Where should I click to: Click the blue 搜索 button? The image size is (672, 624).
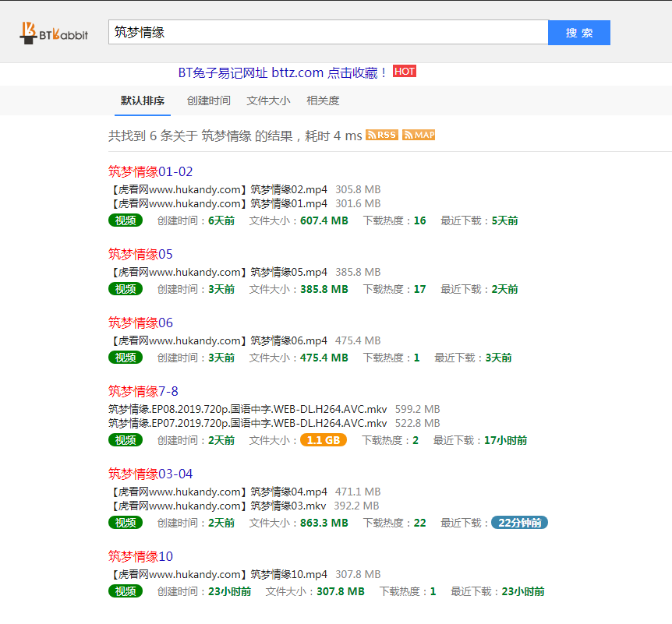click(579, 33)
